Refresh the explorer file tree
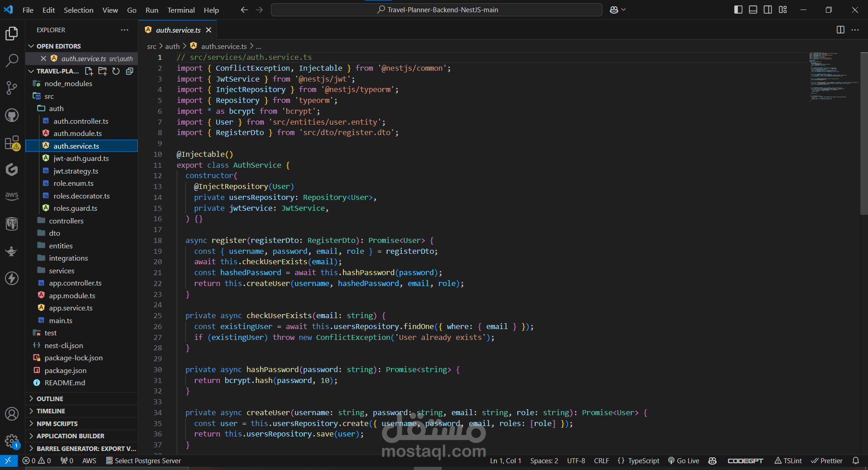This screenshot has height=470, width=868. tap(116, 71)
